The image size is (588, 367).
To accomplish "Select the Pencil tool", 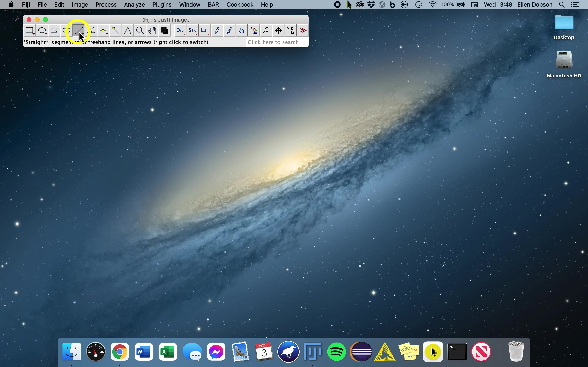I will tap(217, 31).
